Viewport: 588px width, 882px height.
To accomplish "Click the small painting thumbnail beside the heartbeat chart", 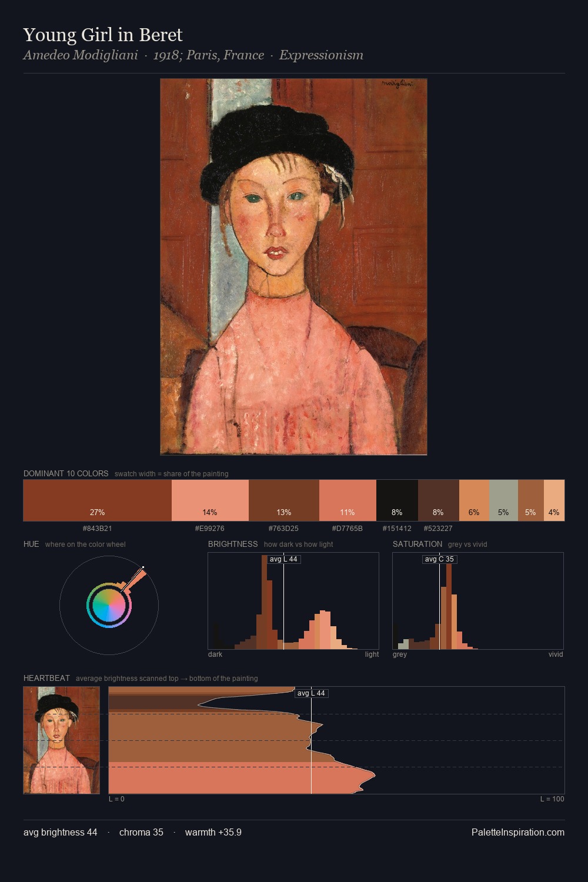I will pyautogui.click(x=62, y=740).
